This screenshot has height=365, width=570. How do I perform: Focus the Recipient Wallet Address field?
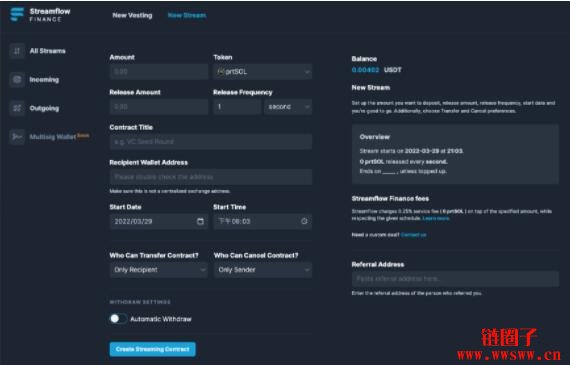tap(210, 177)
